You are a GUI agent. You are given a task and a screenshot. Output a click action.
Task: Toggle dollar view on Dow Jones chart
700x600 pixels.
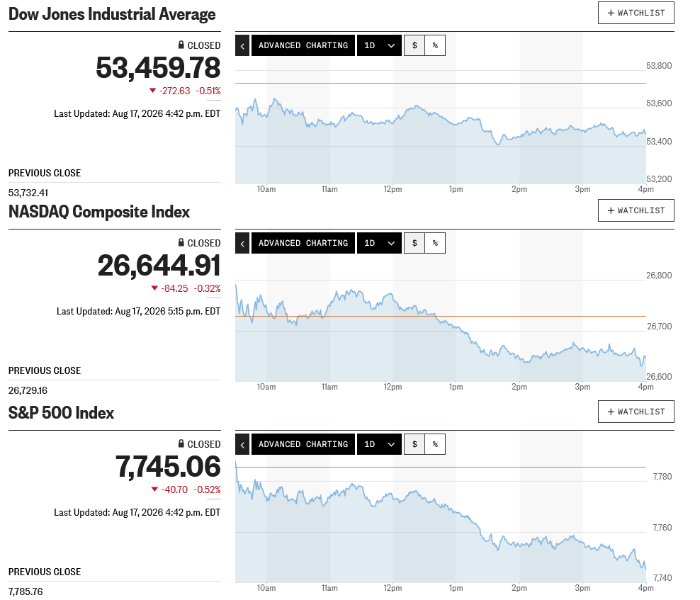click(x=414, y=45)
